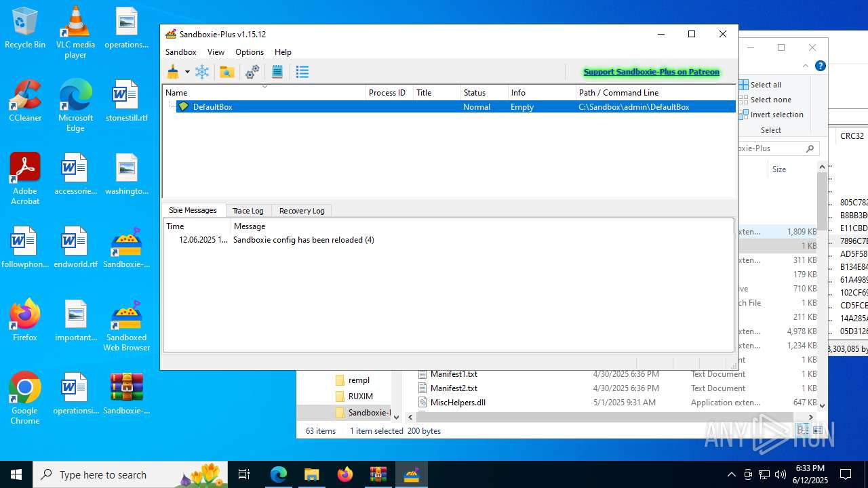Open the Sandboxed Web Browser desktop shortcut
868x488 pixels.
coord(126,325)
